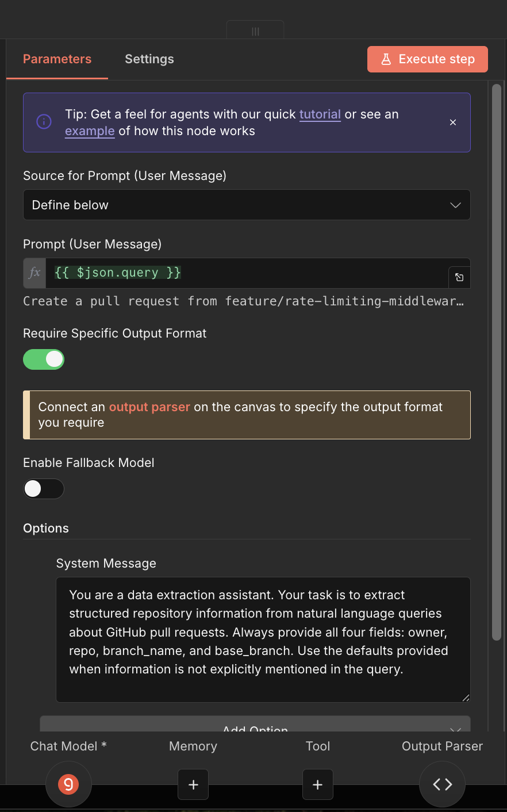Click the info icon on the tip banner
This screenshot has width=507, height=812.
pyautogui.click(x=44, y=121)
